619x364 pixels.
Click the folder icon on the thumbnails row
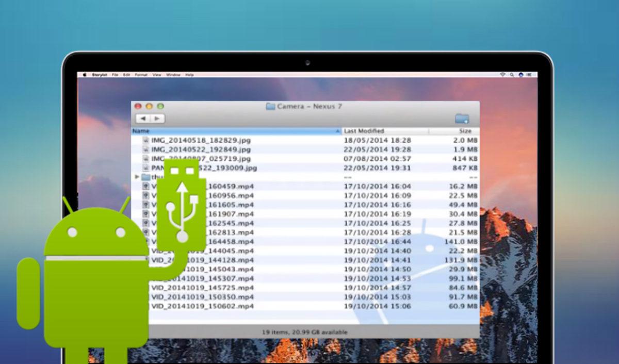[x=145, y=177]
